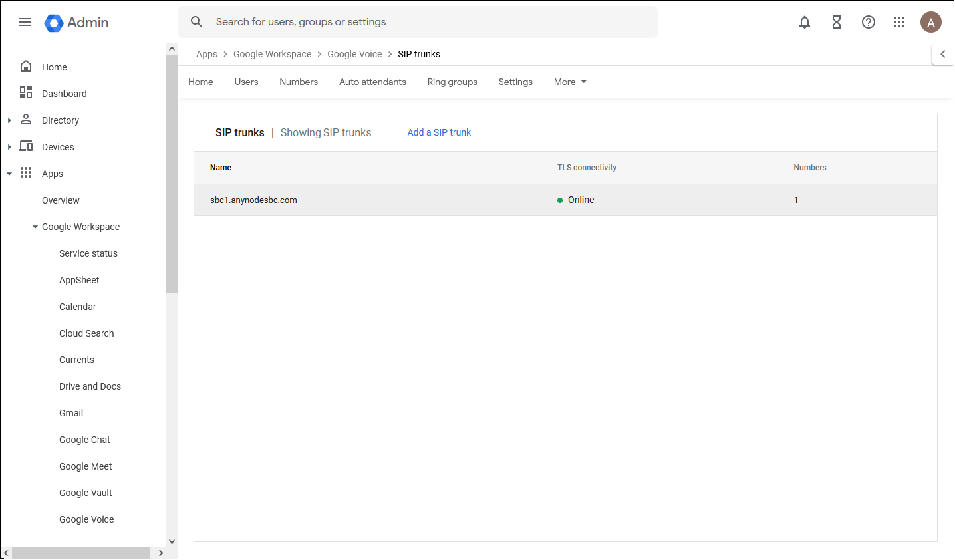955x560 pixels.
Task: Open the More dropdown menu
Action: 570,82
